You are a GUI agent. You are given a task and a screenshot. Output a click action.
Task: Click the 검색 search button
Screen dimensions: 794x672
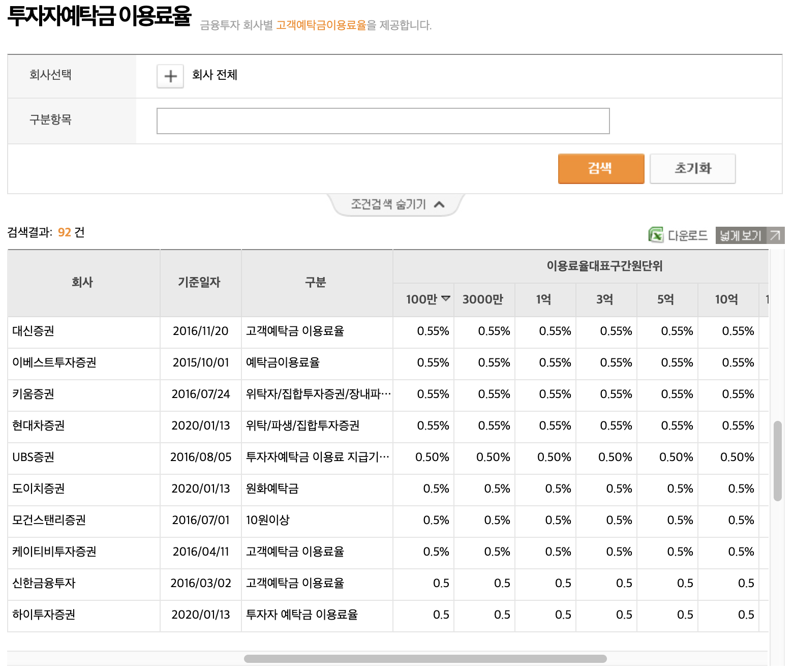pos(601,168)
